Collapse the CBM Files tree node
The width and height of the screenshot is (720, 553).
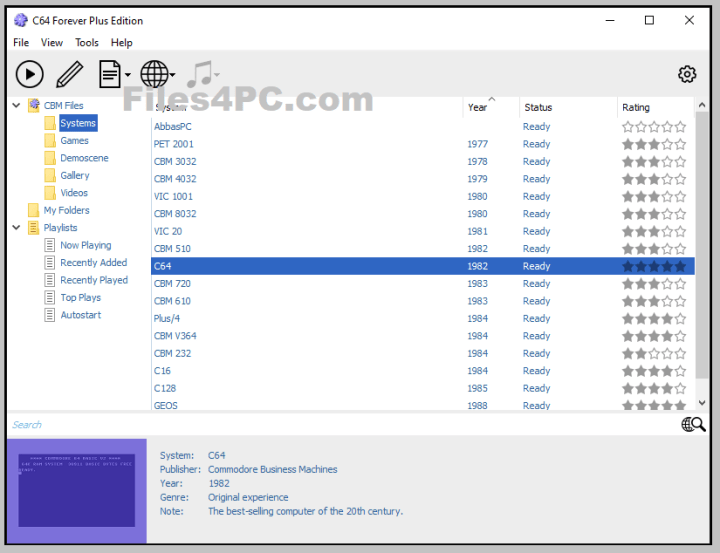pyautogui.click(x=17, y=105)
